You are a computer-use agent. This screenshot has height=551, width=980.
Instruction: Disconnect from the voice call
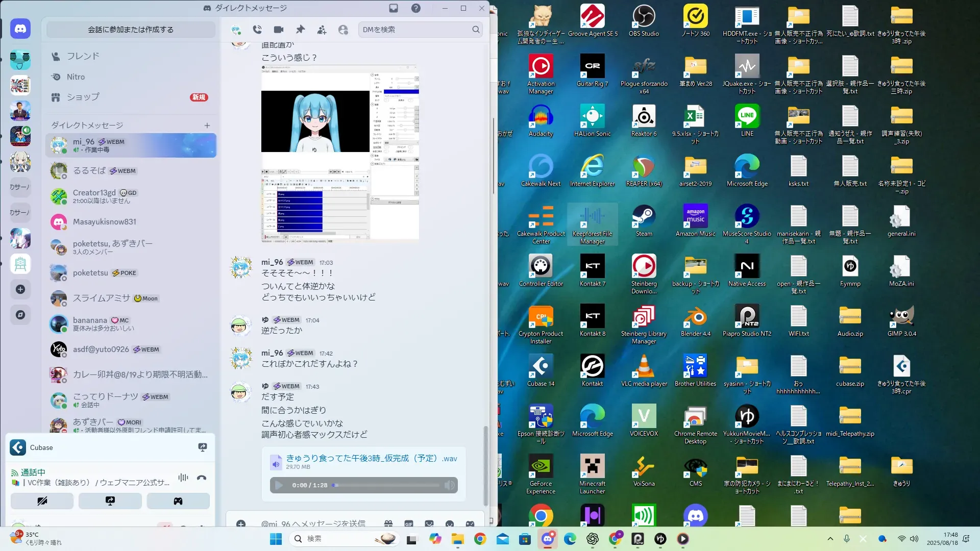pyautogui.click(x=202, y=478)
